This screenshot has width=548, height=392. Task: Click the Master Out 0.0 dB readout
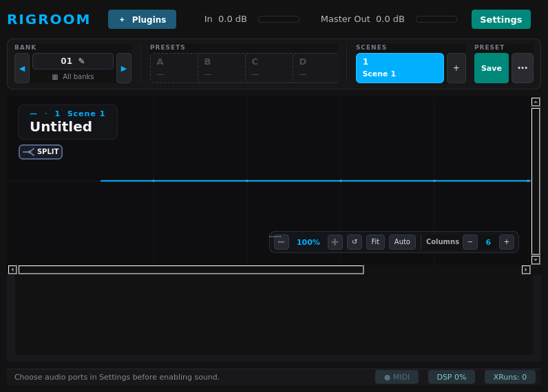click(362, 19)
